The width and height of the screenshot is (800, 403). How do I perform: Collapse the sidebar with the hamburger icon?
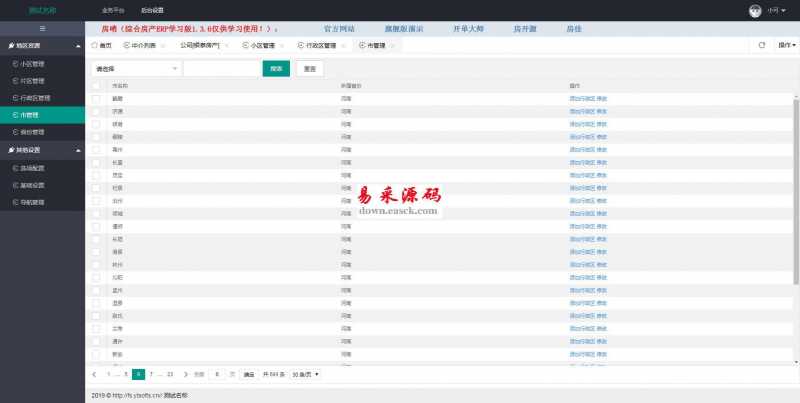[42, 28]
